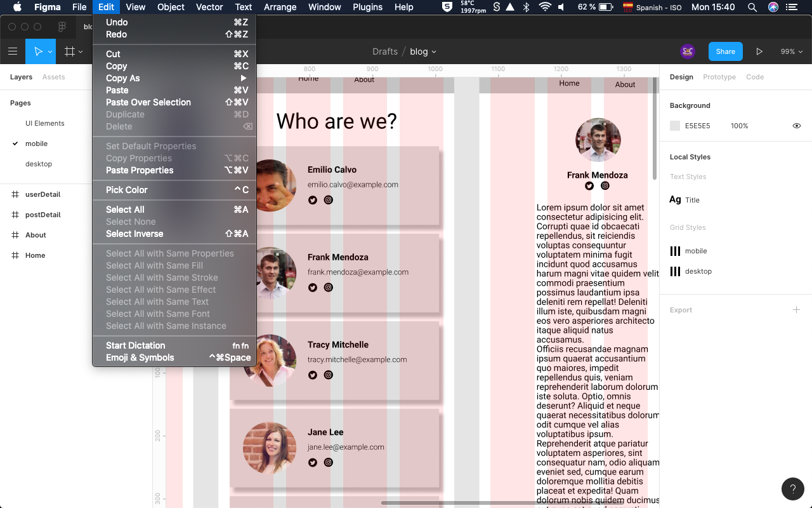
Task: Click the Bluetooth status icon
Action: pyautogui.click(x=526, y=7)
